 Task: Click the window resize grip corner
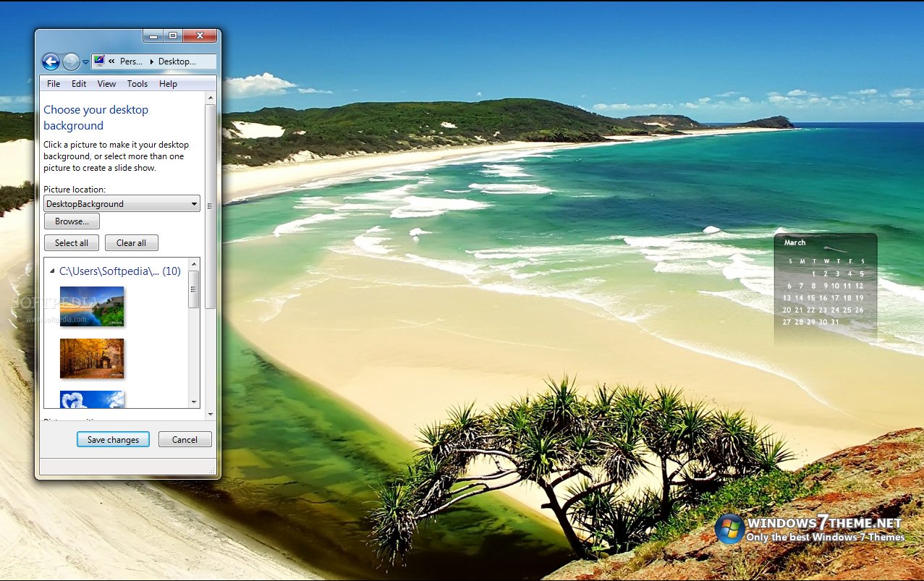tap(213, 471)
